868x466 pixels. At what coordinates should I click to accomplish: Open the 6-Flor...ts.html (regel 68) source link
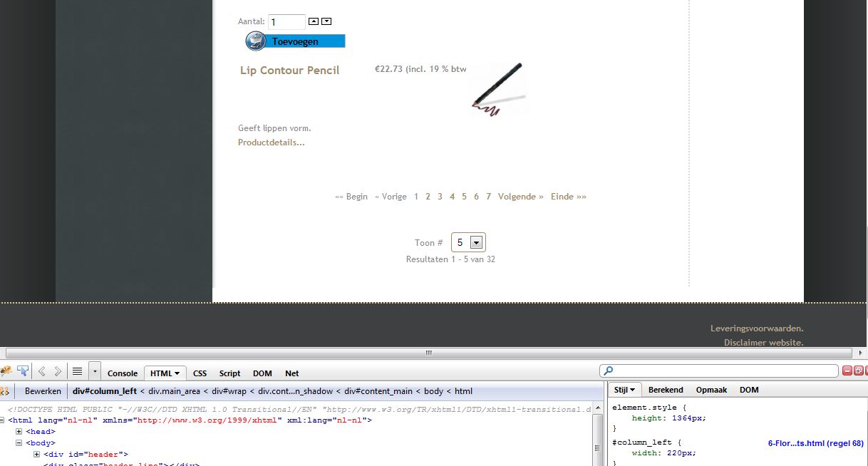(815, 443)
